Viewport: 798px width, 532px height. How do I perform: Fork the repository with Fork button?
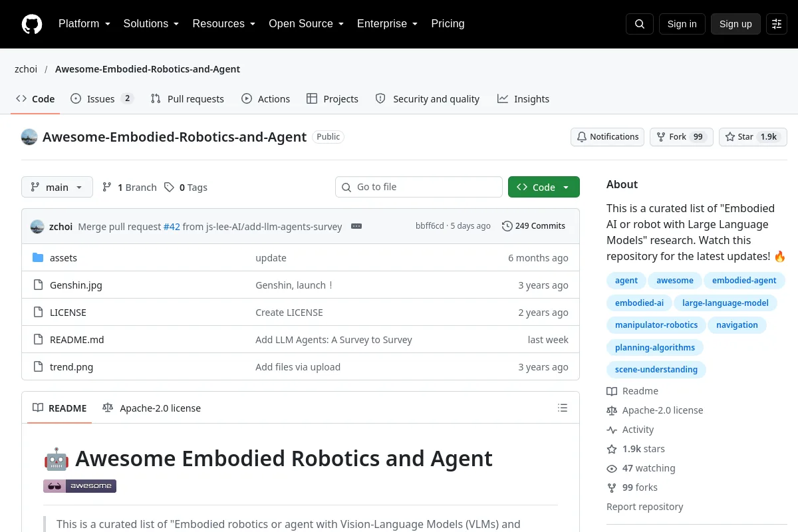coord(681,137)
